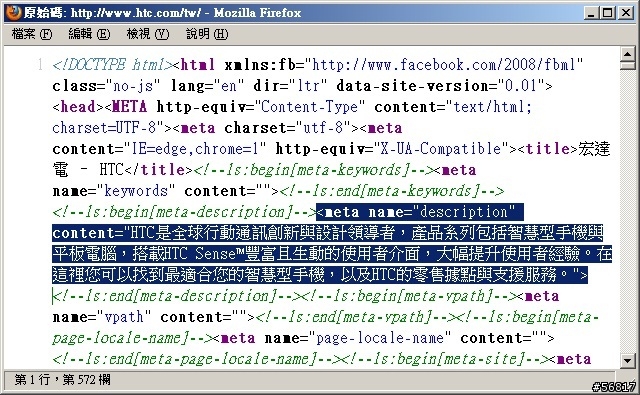Click the name="keywords" attribute text
Viewport: 640px width, 395px height.
pyautogui.click(x=114, y=191)
